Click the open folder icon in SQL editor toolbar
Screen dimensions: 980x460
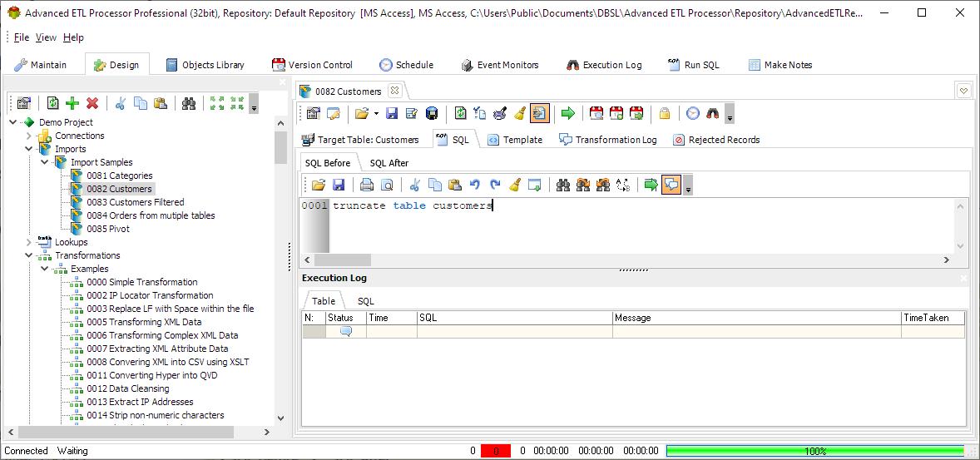point(319,185)
